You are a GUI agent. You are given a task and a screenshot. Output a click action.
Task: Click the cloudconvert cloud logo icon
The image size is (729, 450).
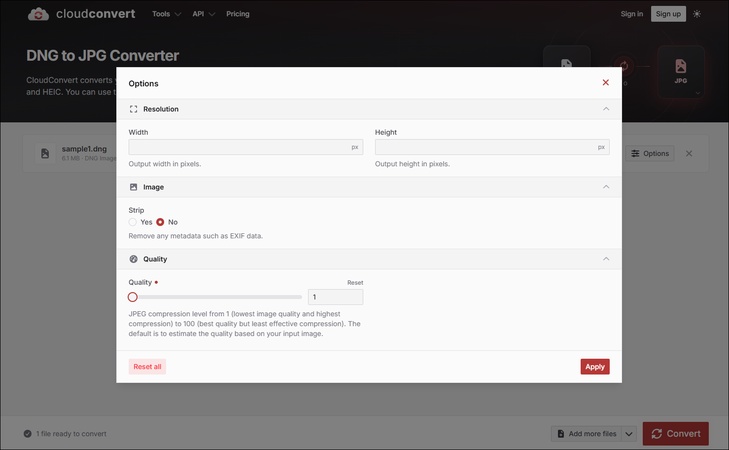click(x=38, y=14)
